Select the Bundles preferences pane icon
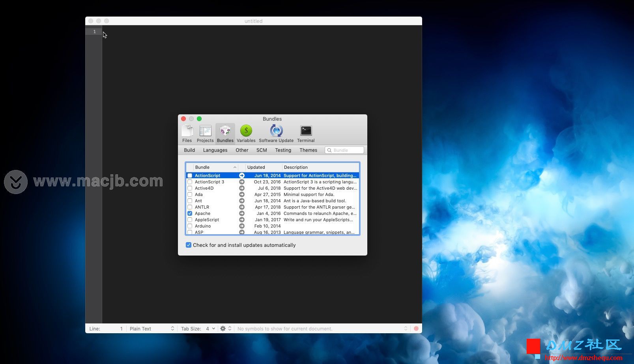The image size is (634, 364). [x=225, y=134]
